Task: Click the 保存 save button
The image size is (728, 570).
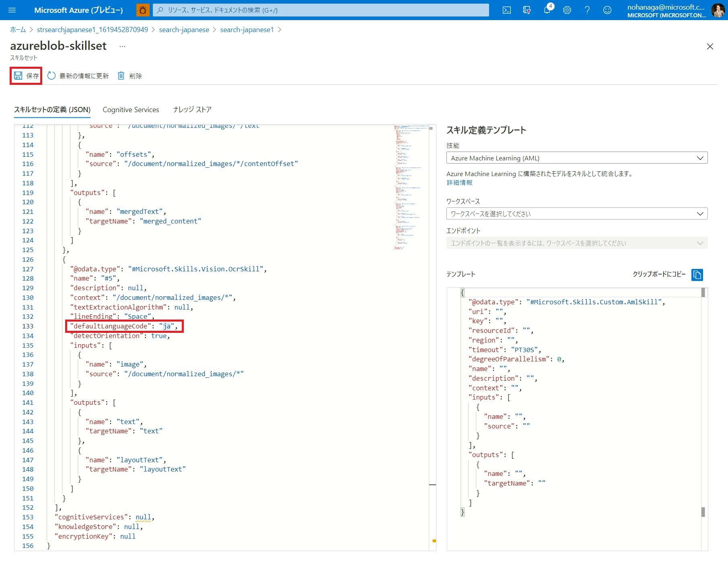Action: pos(26,76)
